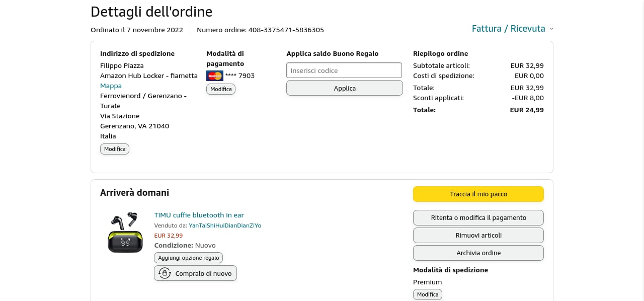Image resolution: width=644 pixels, height=301 pixels.
Task: Click the Compralo di nuovo button
Action: pos(195,273)
